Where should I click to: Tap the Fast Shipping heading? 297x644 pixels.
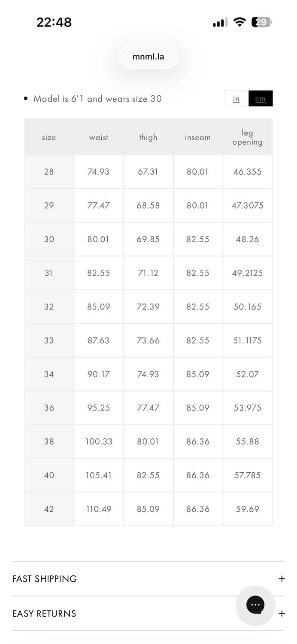pos(45,579)
